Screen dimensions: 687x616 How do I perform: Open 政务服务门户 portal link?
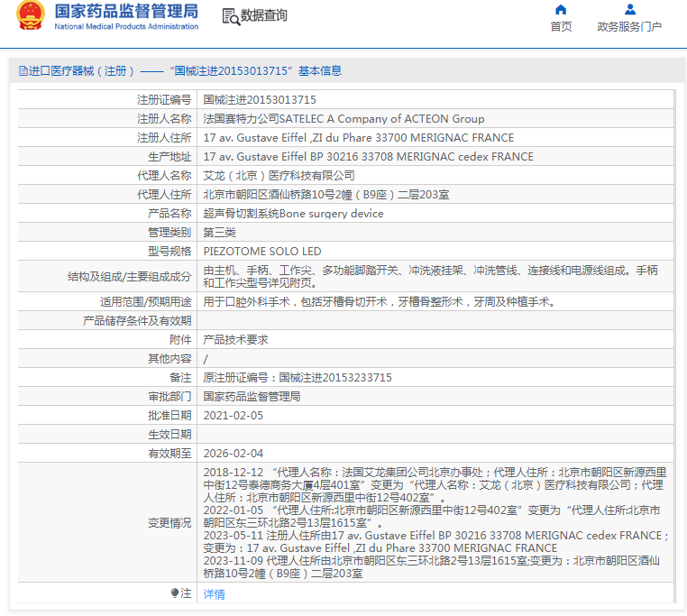(629, 27)
